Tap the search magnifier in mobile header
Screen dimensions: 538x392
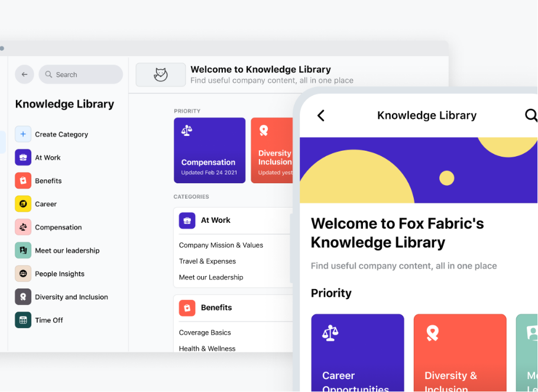click(531, 115)
